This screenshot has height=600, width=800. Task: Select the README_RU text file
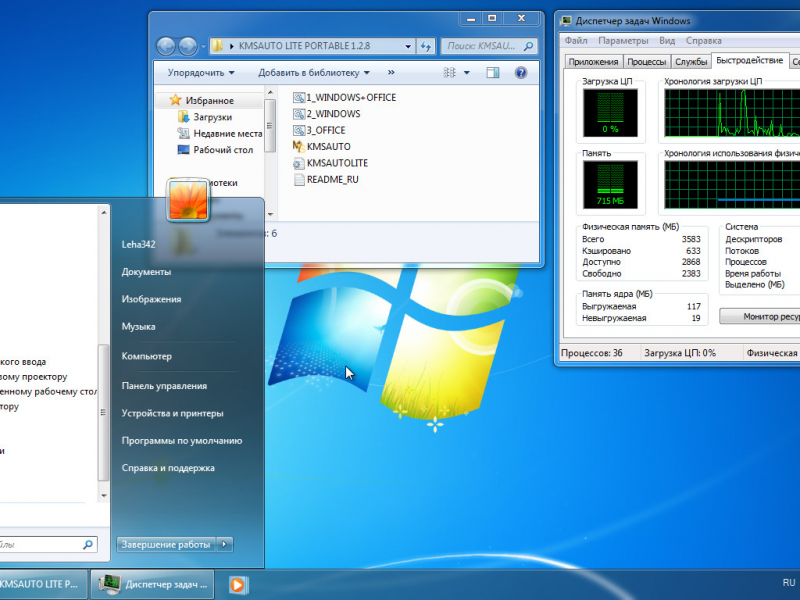326,179
